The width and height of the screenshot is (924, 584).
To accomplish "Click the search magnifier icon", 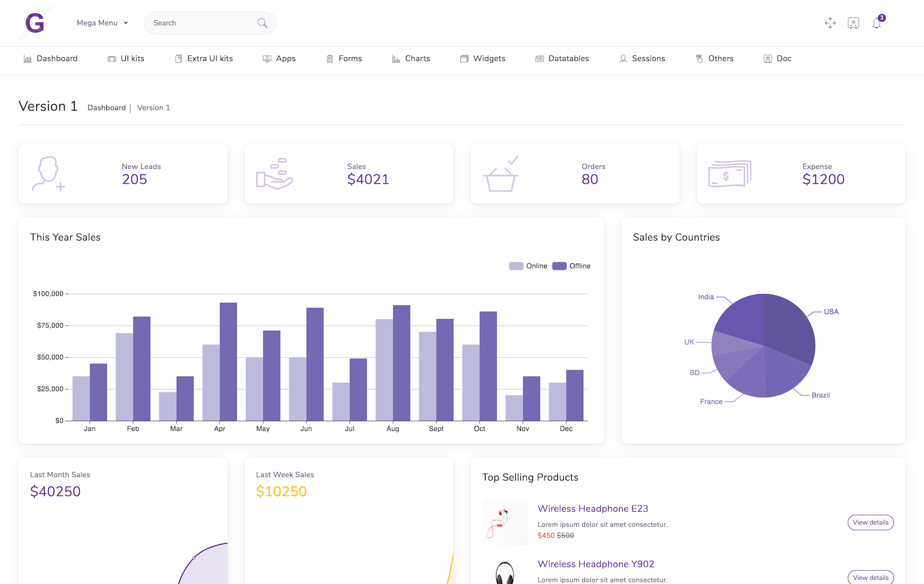I will tap(262, 23).
